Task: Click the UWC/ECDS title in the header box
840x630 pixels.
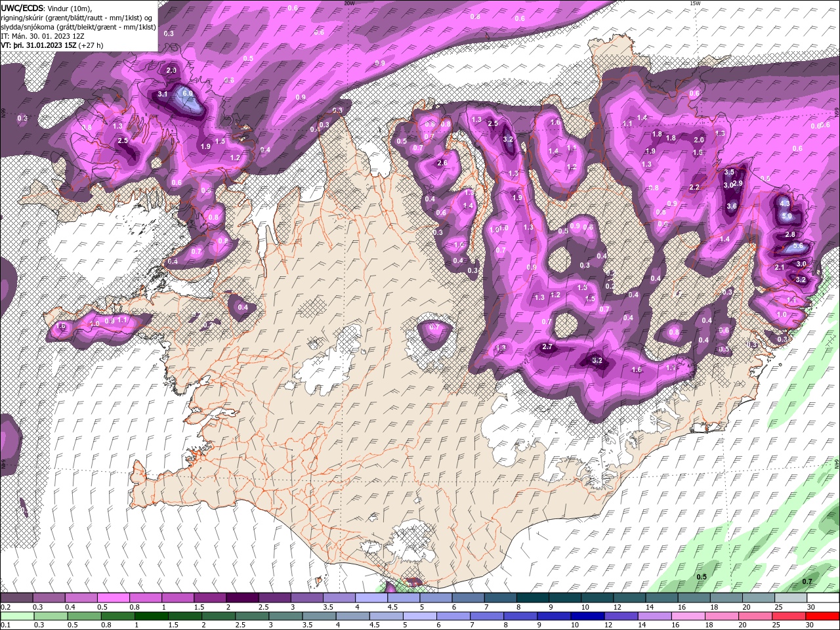Action: (x=22, y=7)
